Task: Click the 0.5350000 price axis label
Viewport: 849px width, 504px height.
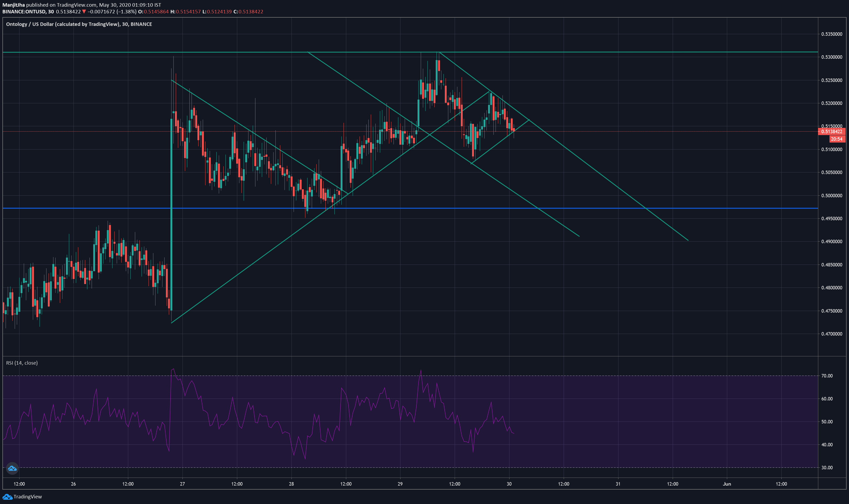Action: pos(832,34)
